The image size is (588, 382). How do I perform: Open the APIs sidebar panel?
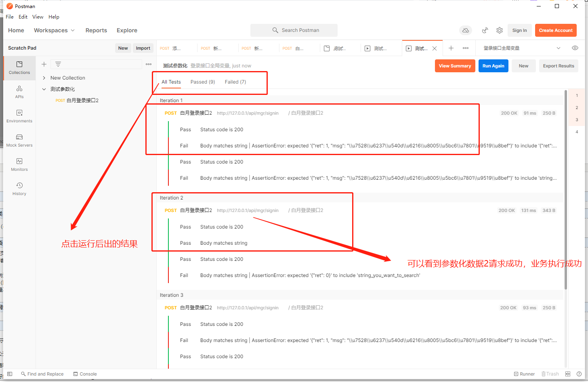click(19, 92)
